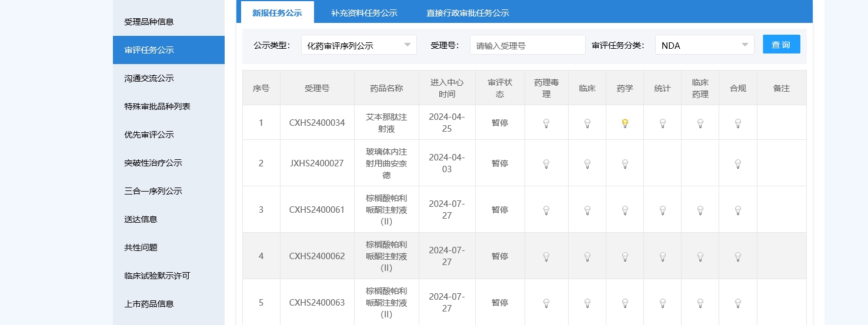The width and height of the screenshot is (868, 325).
Task: Select 审评任务公示 in the sidebar
Action: point(169,50)
